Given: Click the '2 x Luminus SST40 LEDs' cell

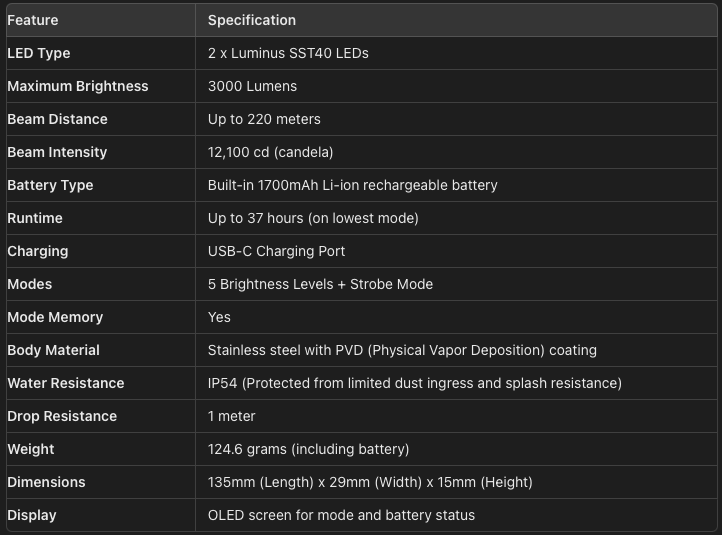Looking at the screenshot, I should coord(288,53).
